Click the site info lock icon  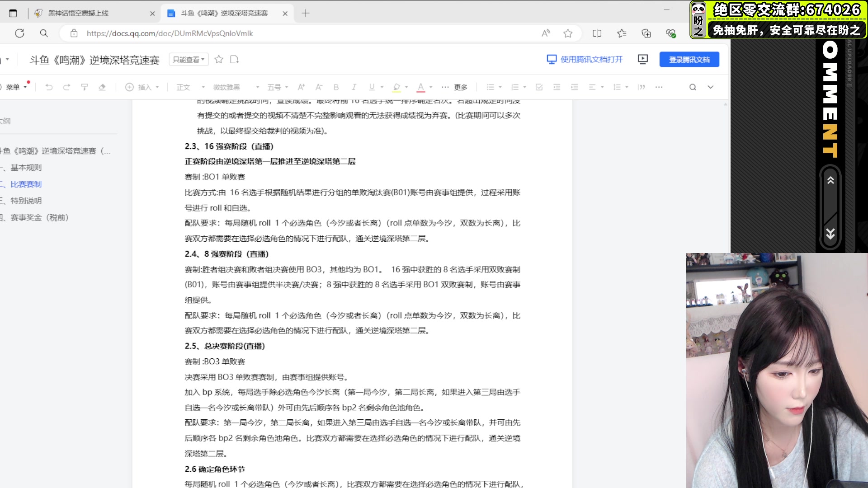[74, 33]
